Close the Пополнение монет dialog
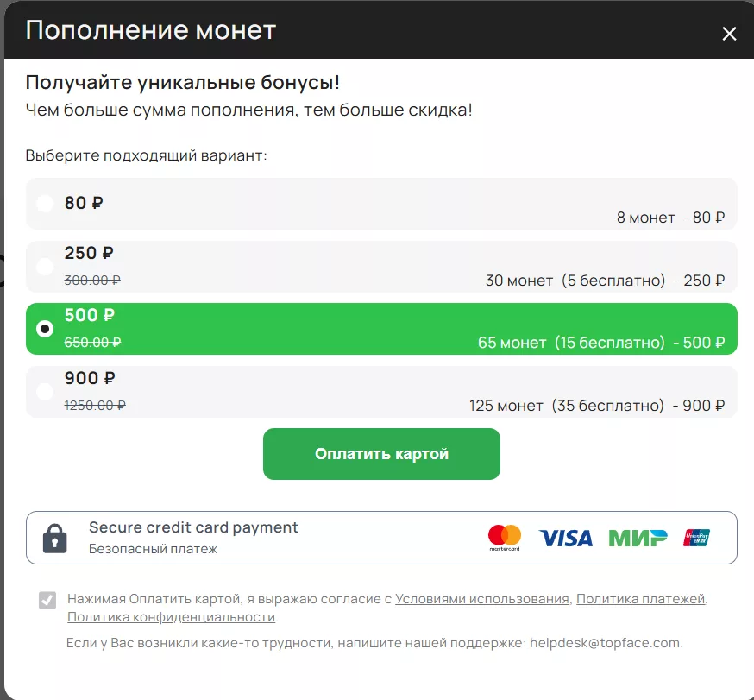The image size is (754, 700). (729, 34)
